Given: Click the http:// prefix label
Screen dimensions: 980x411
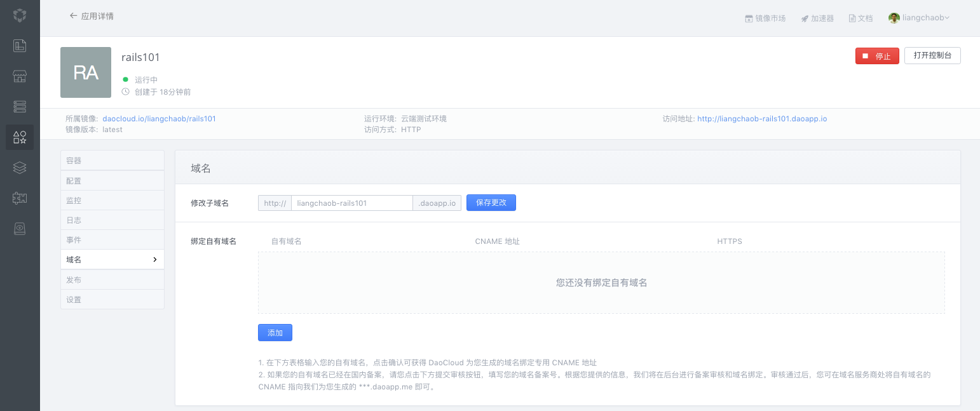Looking at the screenshot, I should click(x=275, y=203).
